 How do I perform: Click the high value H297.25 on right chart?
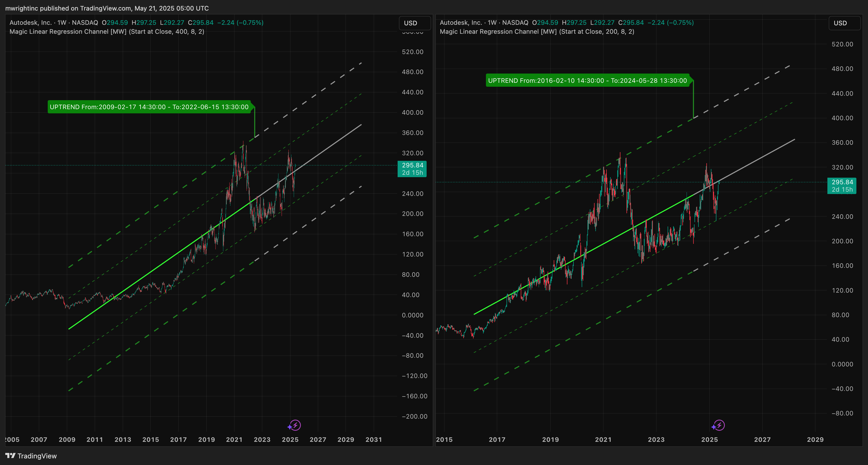pos(574,23)
